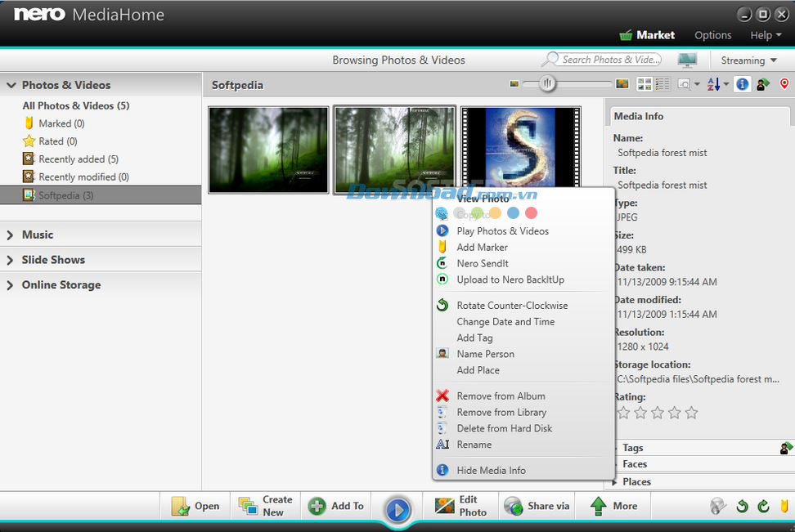795x532 pixels.
Task: Select Rotate Counter-Clockwise from context menu
Action: tap(511, 306)
